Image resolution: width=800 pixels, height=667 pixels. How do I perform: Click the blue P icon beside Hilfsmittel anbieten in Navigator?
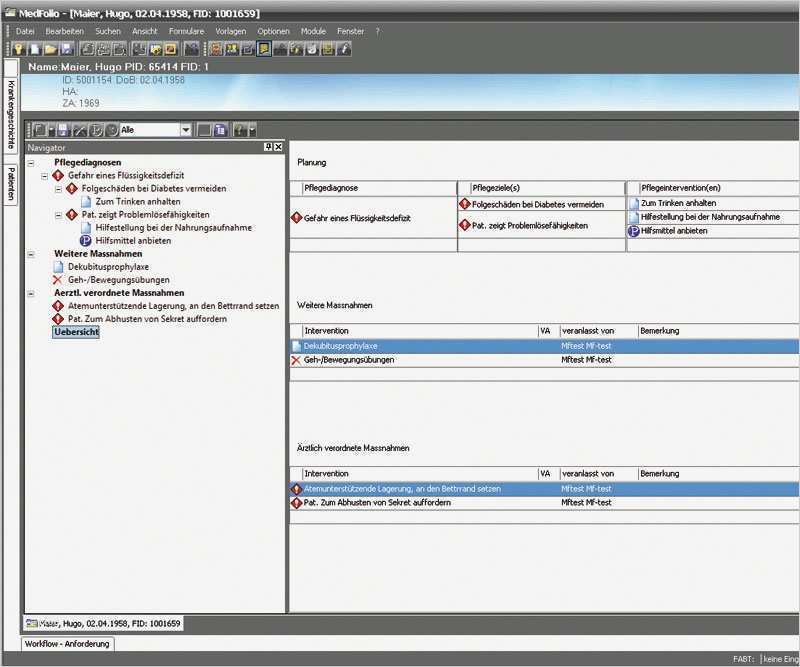click(85, 241)
